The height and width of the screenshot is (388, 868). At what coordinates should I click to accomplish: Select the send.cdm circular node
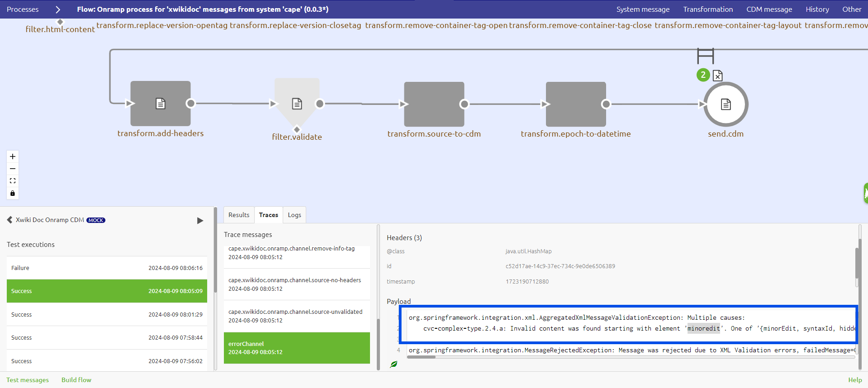coord(726,104)
